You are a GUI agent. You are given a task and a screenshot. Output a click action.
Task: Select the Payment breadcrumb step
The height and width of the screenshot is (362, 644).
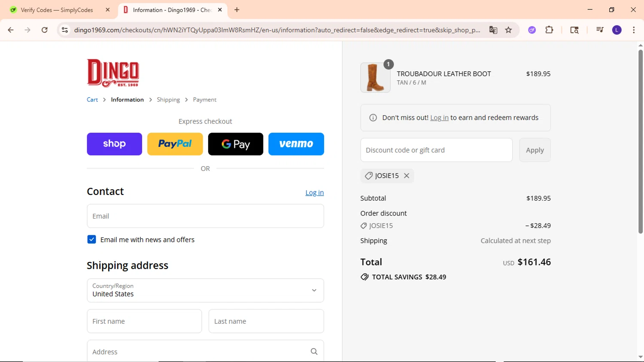(204, 100)
